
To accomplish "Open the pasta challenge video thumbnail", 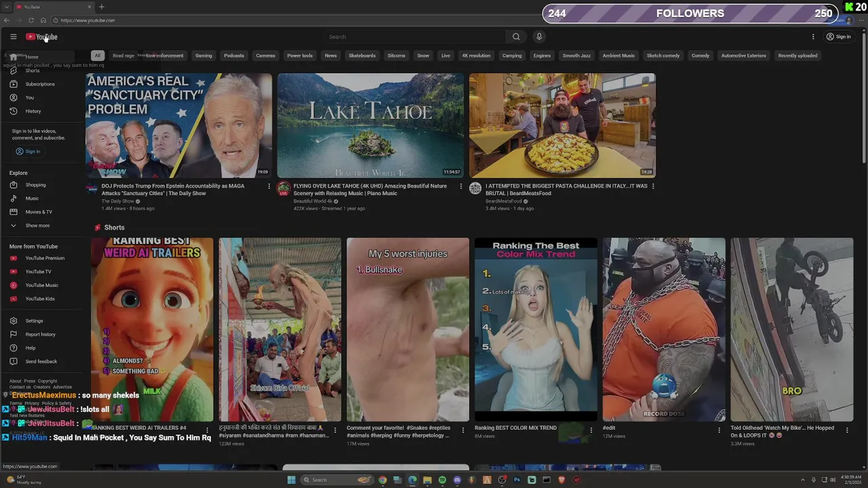I will click(562, 125).
